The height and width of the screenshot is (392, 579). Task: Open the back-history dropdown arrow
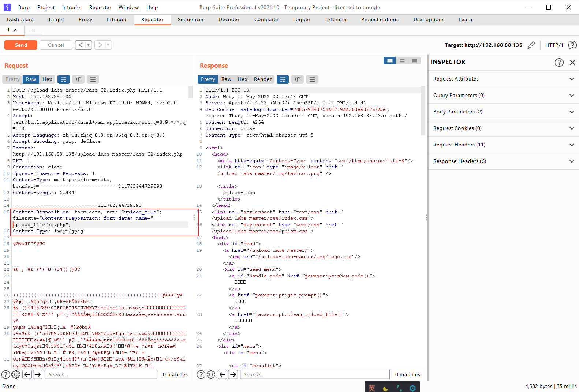[x=88, y=45]
